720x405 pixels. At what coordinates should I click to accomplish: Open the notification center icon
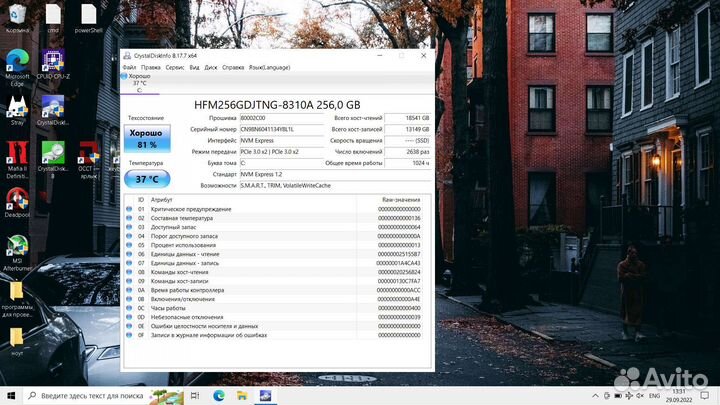click(704, 396)
